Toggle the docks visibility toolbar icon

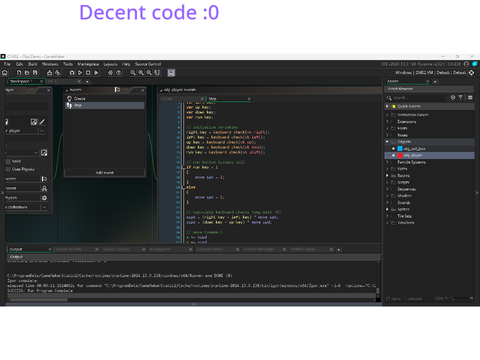pos(157,73)
